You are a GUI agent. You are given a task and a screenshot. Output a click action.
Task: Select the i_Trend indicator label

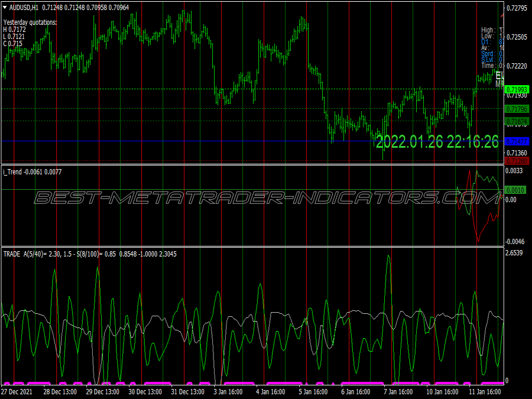pyautogui.click(x=33, y=172)
